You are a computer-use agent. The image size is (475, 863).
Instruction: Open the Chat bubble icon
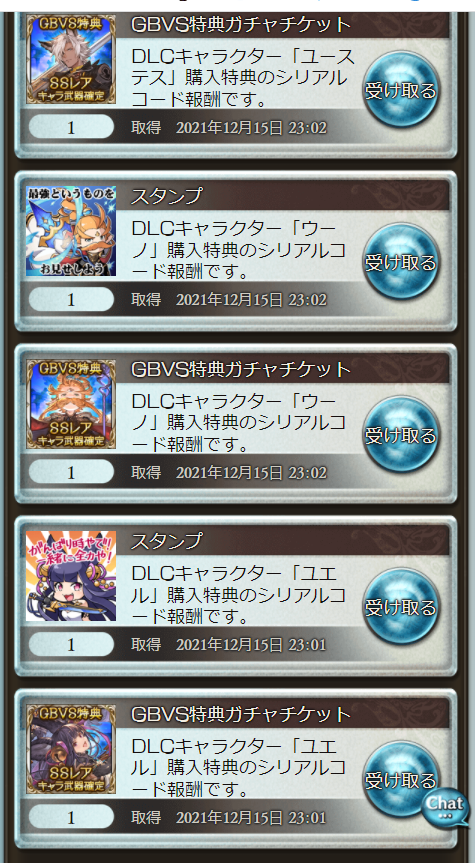point(445,807)
